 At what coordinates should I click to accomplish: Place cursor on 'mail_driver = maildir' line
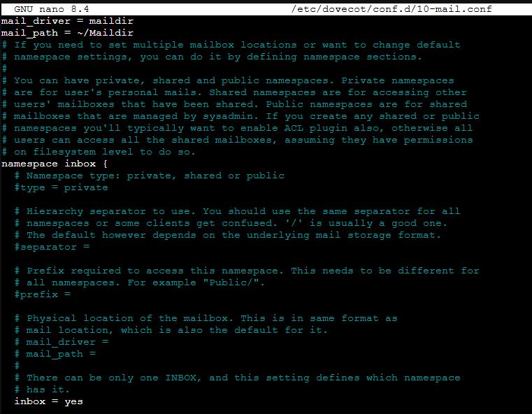click(67, 21)
